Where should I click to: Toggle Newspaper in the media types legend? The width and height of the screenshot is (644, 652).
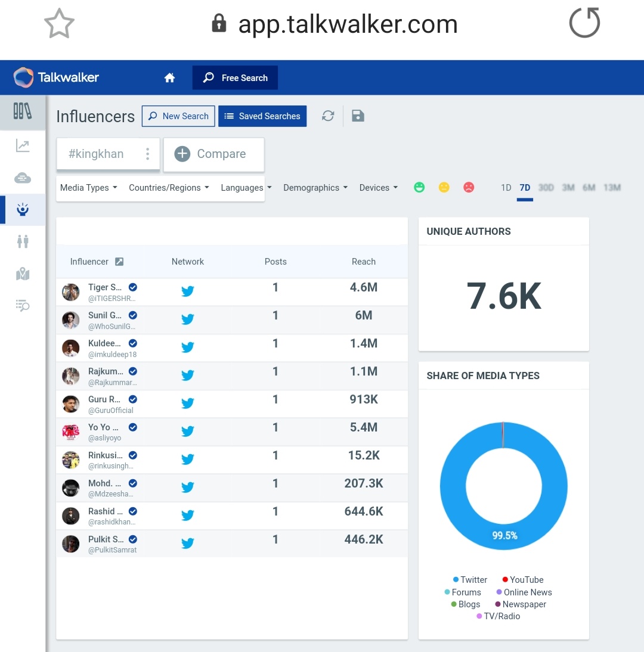[521, 604]
